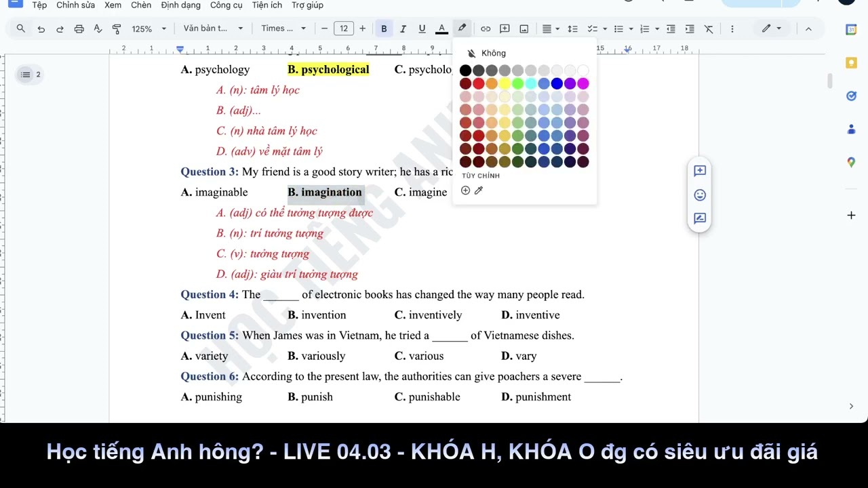
Task: Open the Maps side panel icon
Action: click(851, 162)
